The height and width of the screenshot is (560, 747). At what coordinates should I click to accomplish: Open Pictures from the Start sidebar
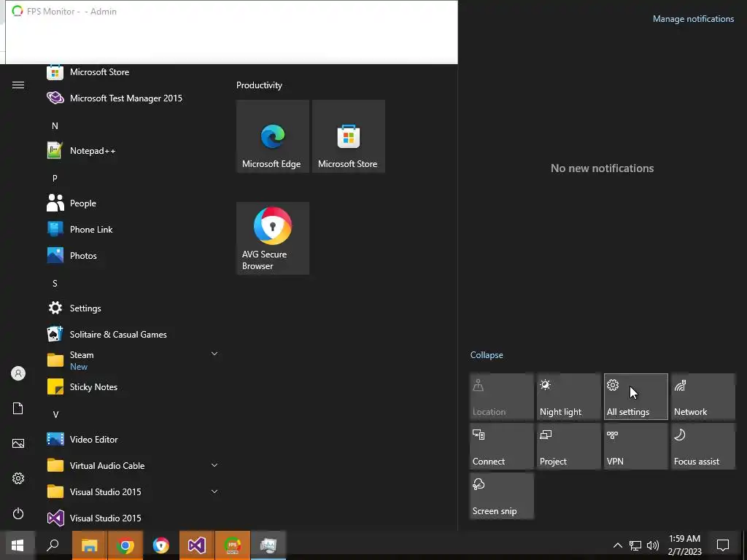[x=18, y=443]
